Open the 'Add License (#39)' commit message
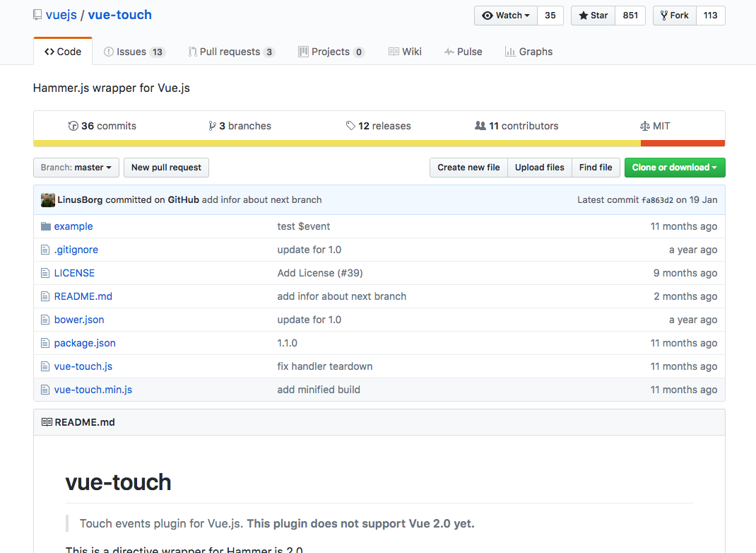Image resolution: width=756 pixels, height=553 pixels. (x=320, y=273)
